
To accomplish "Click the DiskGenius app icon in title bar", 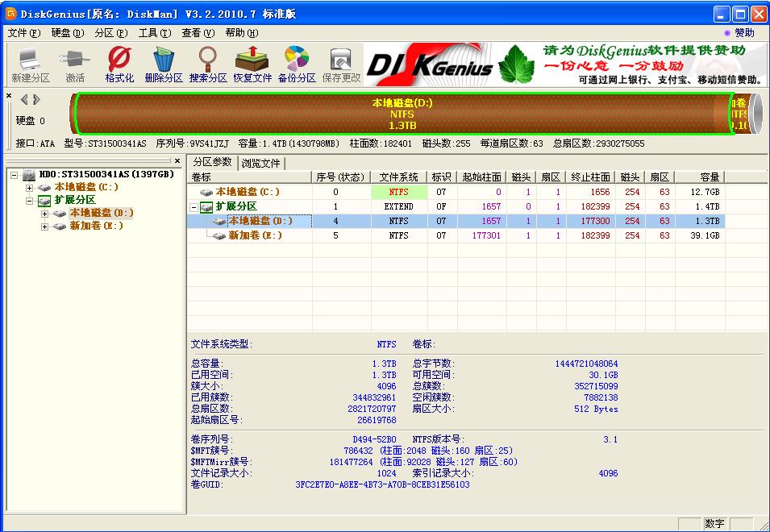I will point(10,14).
